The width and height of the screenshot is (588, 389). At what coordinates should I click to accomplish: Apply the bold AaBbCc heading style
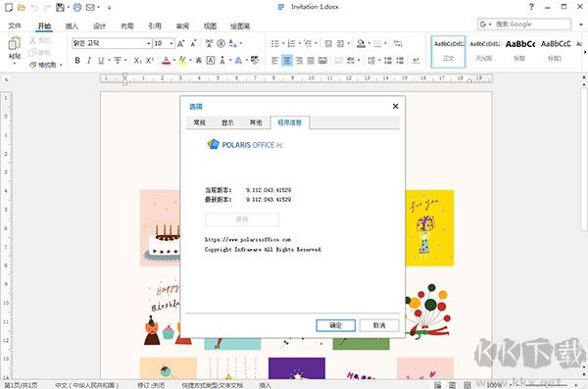519,52
